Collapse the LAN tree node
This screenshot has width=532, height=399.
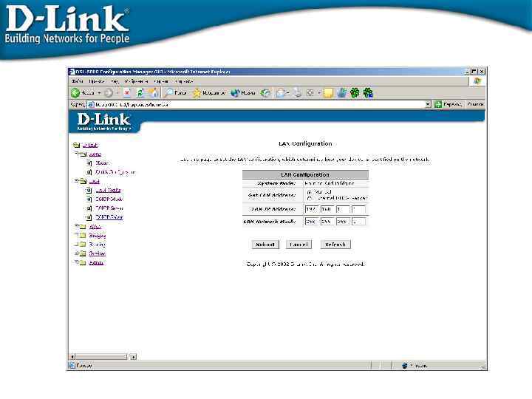[77, 181]
